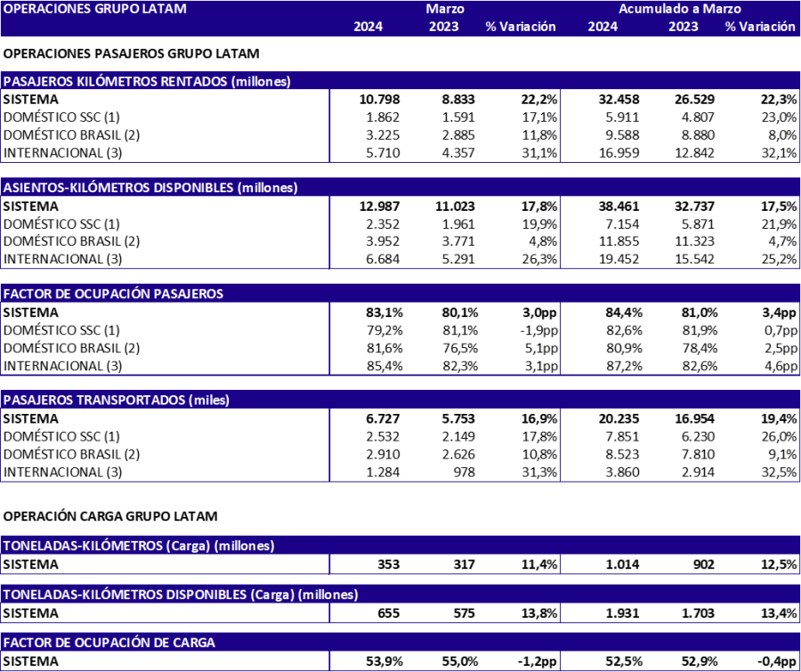Select cargo value 353

[x=389, y=564]
